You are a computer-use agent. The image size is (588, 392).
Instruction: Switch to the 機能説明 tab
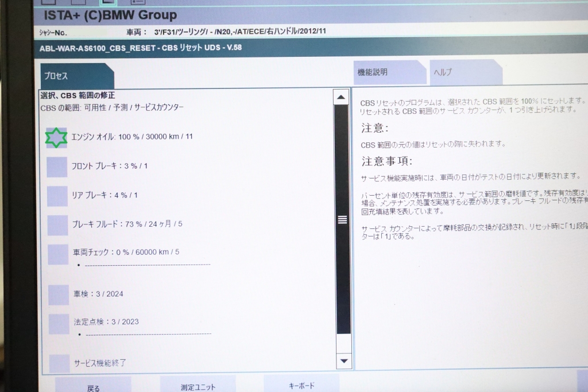pyautogui.click(x=389, y=72)
